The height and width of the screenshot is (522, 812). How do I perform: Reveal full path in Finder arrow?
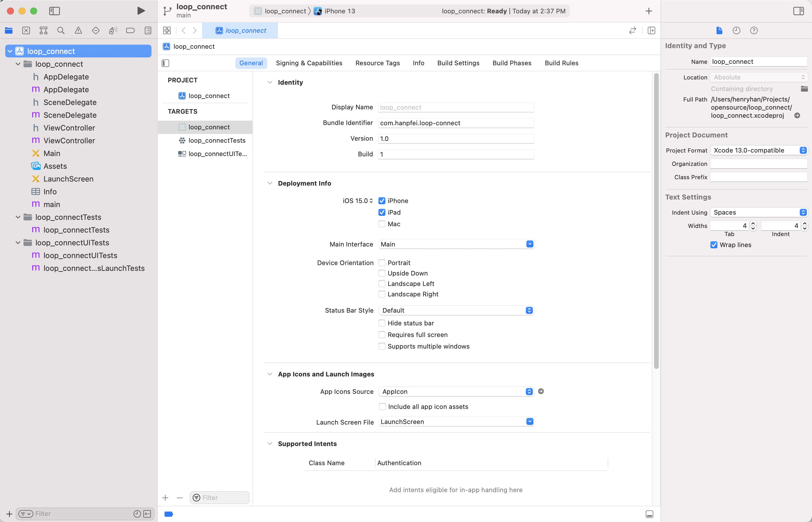(x=797, y=116)
